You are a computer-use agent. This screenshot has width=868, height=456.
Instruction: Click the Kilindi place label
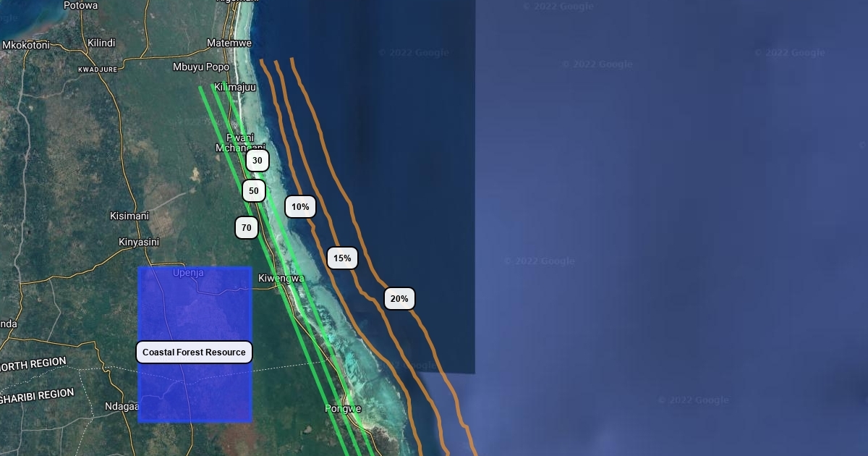click(x=101, y=43)
